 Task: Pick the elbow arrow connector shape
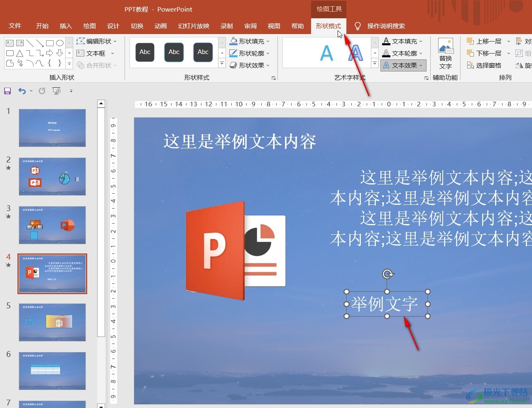[40, 53]
